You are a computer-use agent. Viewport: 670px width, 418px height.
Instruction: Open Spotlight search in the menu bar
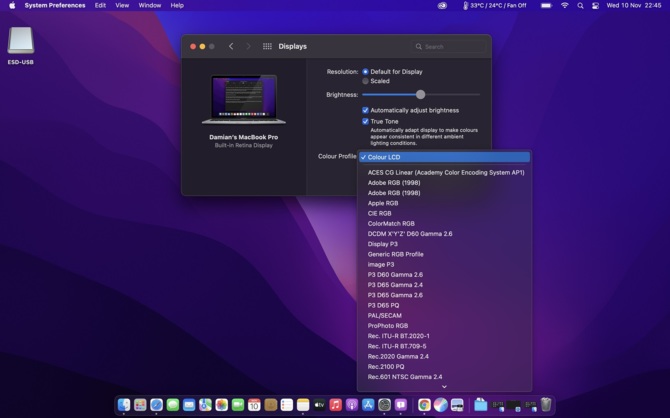(580, 6)
